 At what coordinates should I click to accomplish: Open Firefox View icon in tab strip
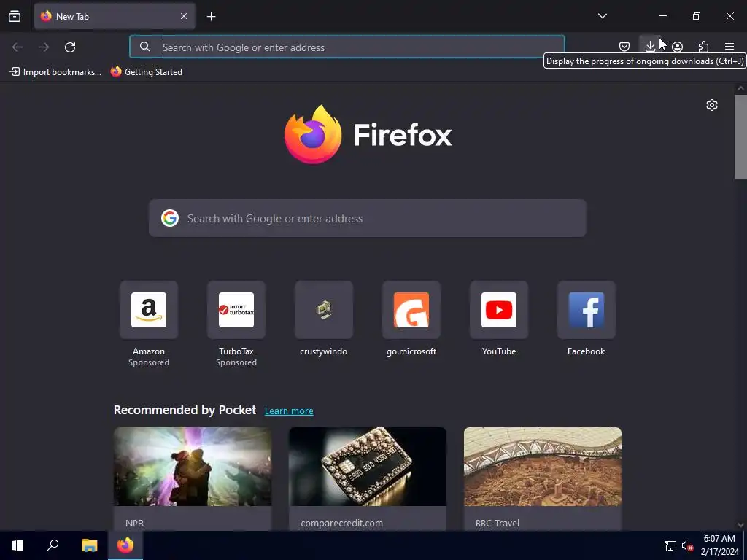tap(15, 17)
